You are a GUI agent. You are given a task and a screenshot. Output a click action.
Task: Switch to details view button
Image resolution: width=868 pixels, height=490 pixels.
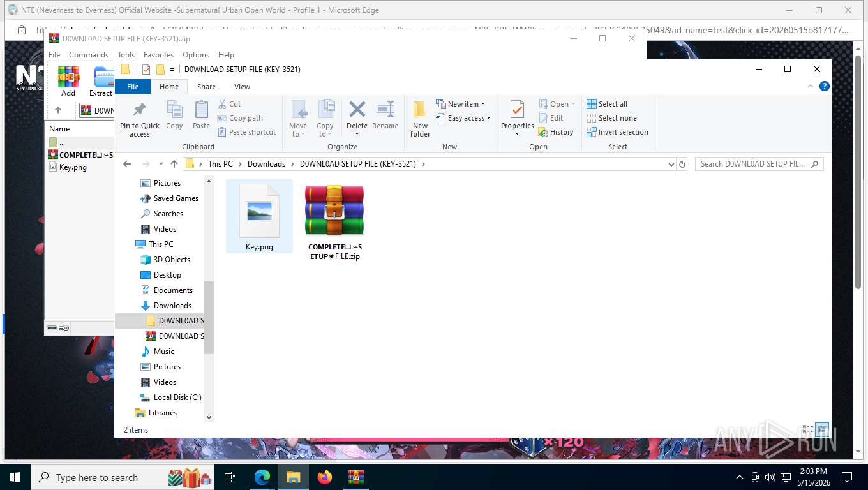(x=807, y=430)
